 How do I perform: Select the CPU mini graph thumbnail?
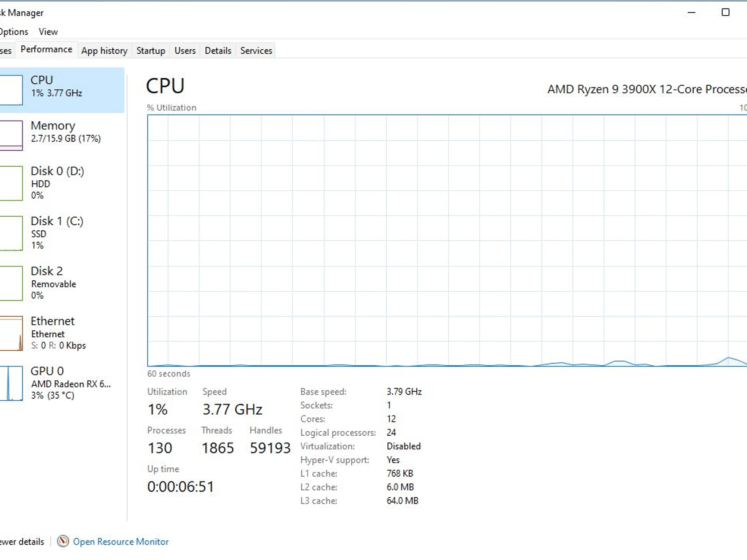point(11,90)
